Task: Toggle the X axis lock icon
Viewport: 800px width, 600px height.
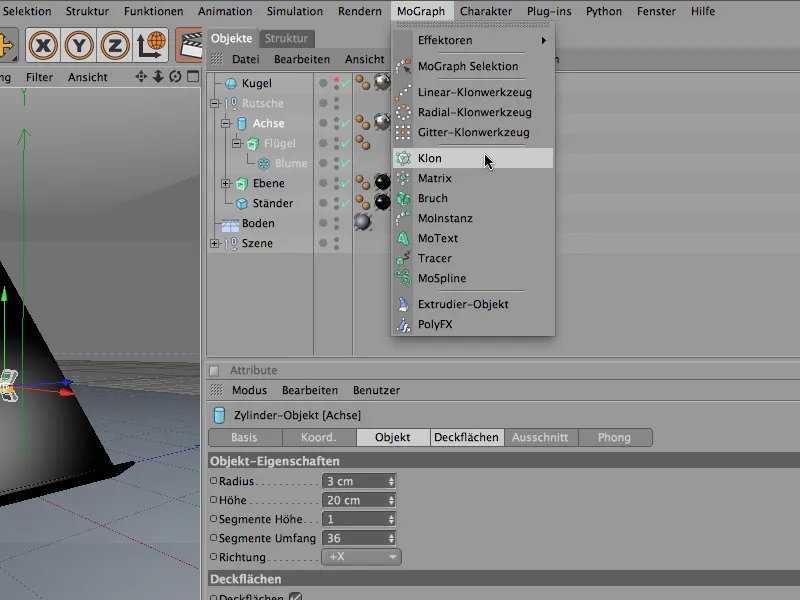Action: pyautogui.click(x=43, y=45)
